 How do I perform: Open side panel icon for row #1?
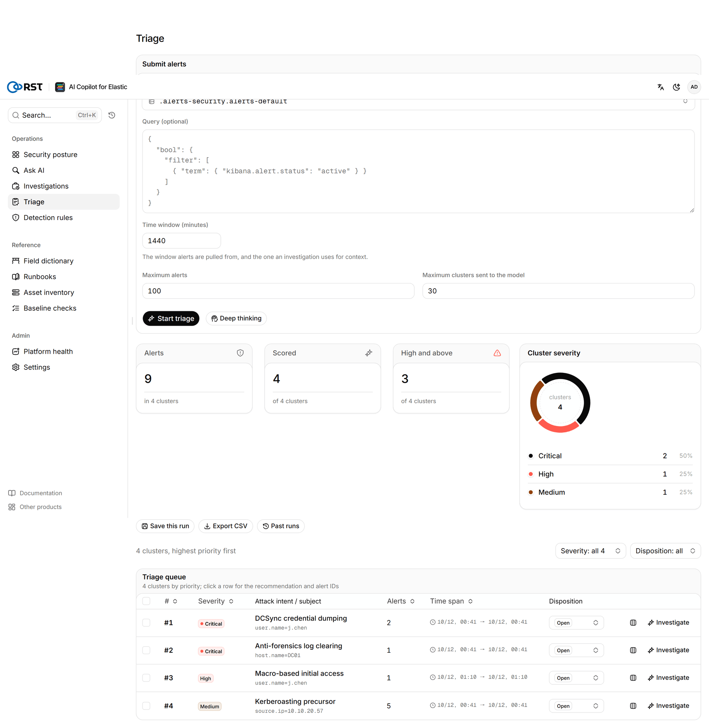click(633, 623)
